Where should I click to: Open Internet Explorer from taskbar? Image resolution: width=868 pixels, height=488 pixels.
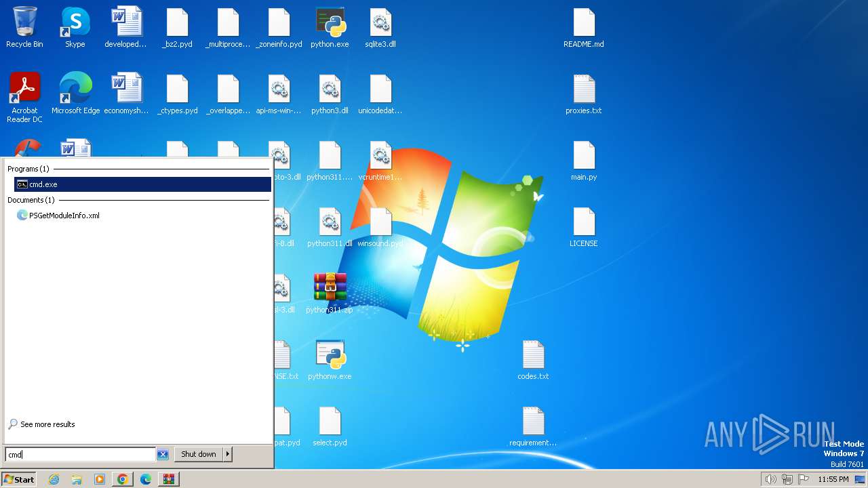tap(54, 479)
